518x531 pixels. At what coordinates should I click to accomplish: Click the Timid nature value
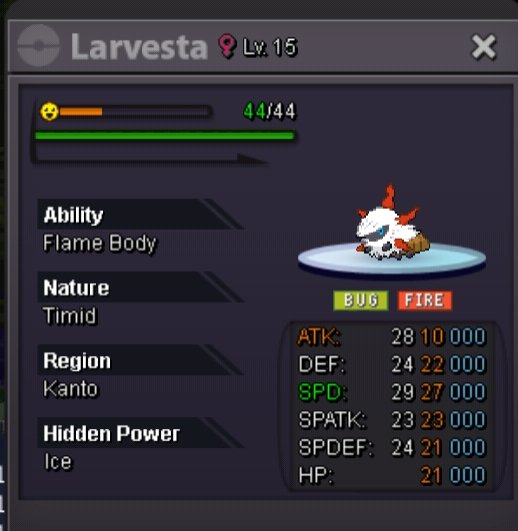click(70, 316)
